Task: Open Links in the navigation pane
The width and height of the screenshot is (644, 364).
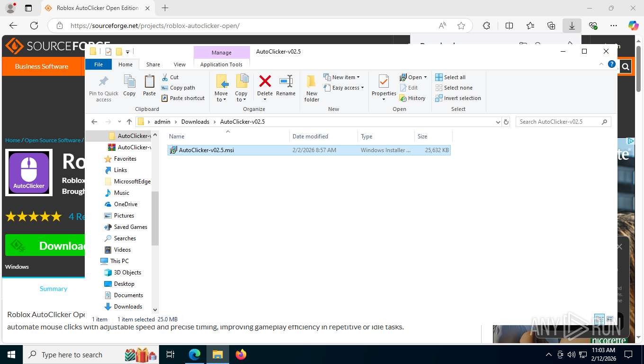Action: tap(120, 170)
